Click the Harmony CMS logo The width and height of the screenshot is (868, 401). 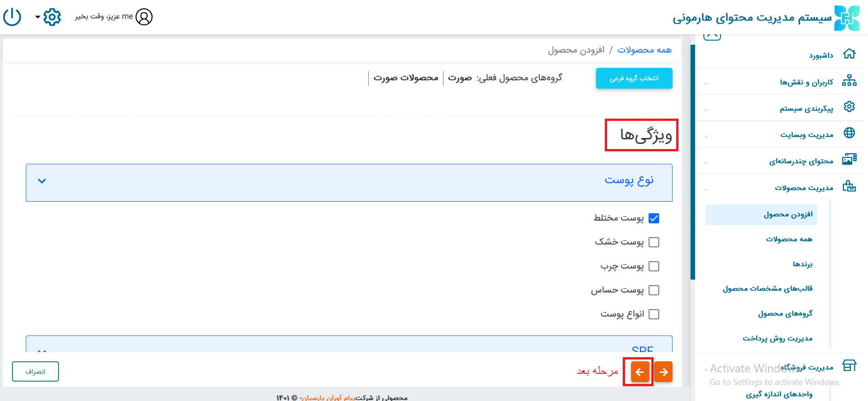[x=847, y=18]
